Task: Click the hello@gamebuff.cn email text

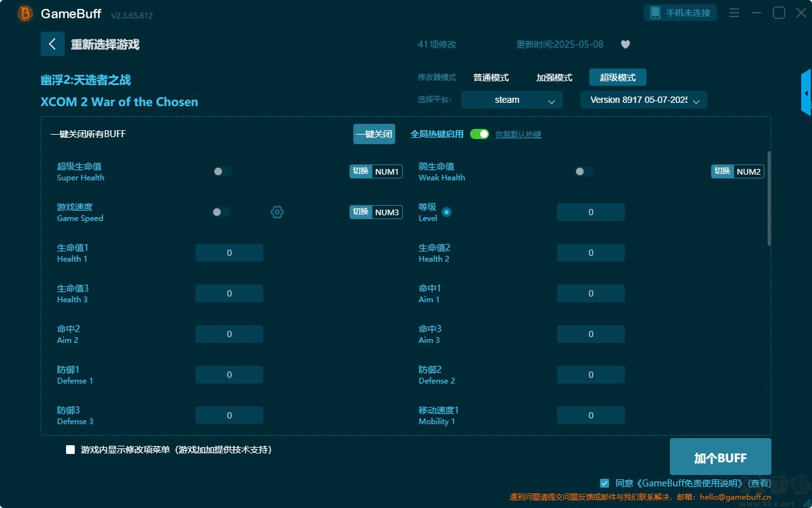Action: click(x=735, y=497)
